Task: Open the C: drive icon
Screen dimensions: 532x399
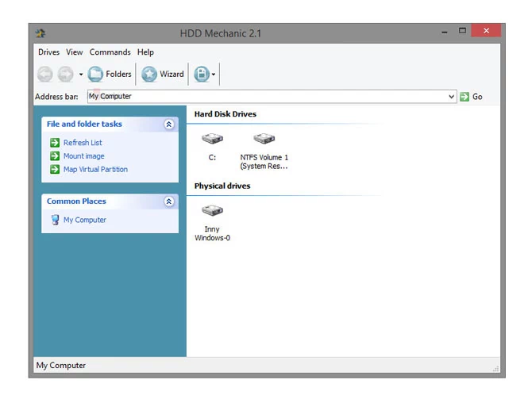Action: coord(212,140)
